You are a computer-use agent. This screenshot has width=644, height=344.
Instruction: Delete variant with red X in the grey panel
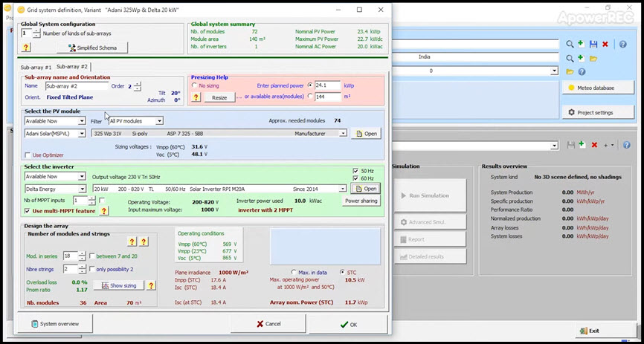[x=594, y=145]
